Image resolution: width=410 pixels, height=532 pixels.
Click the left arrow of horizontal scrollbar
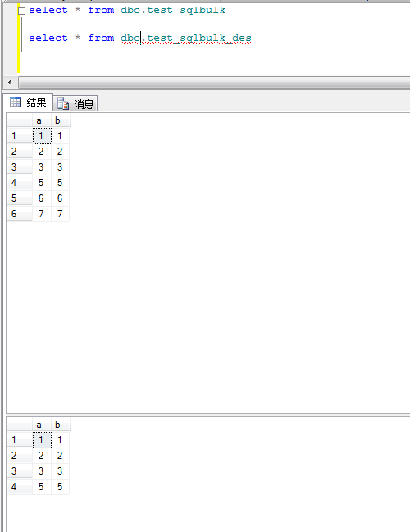10,82
